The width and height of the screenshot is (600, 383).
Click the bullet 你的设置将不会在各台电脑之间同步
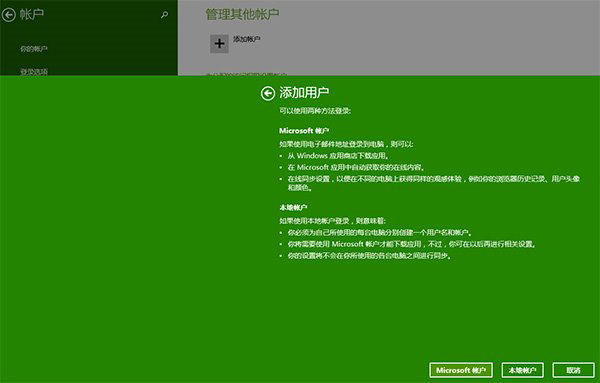click(369, 256)
